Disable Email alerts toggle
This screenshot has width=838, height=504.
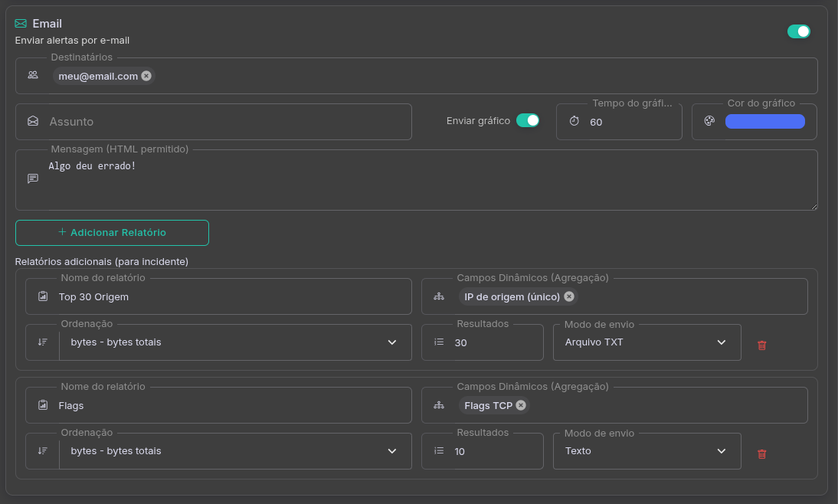[x=798, y=31]
